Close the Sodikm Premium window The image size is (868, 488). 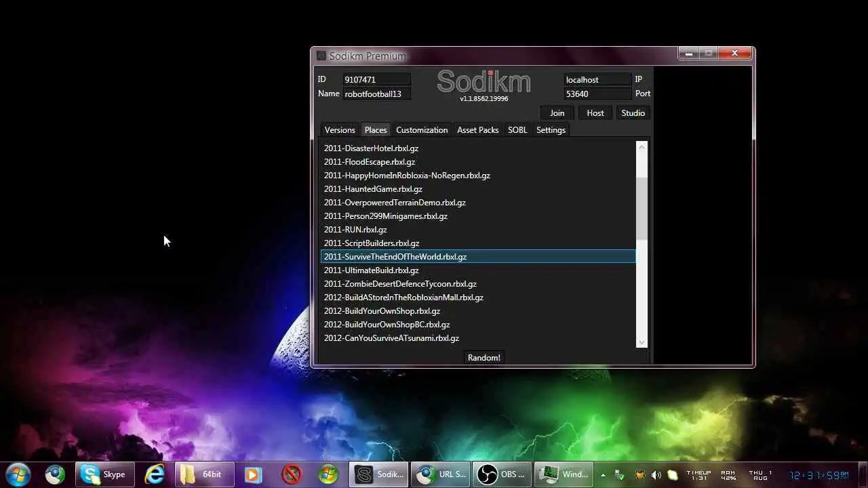coord(735,53)
